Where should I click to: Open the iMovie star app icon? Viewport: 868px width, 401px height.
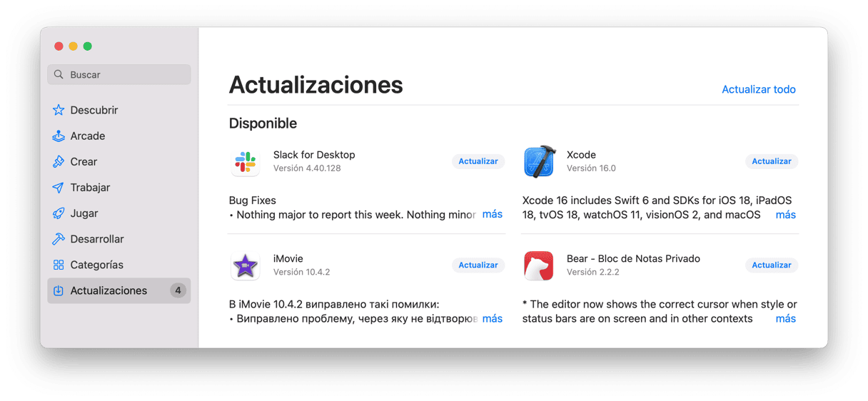246,265
